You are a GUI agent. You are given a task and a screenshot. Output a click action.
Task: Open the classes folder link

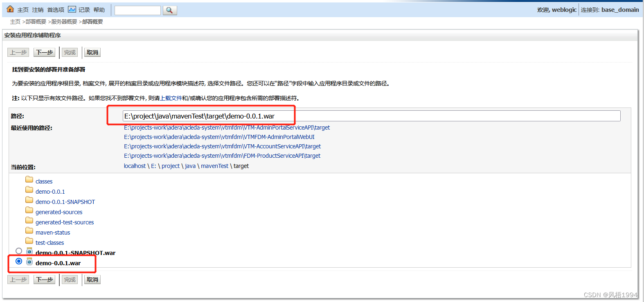click(44, 181)
